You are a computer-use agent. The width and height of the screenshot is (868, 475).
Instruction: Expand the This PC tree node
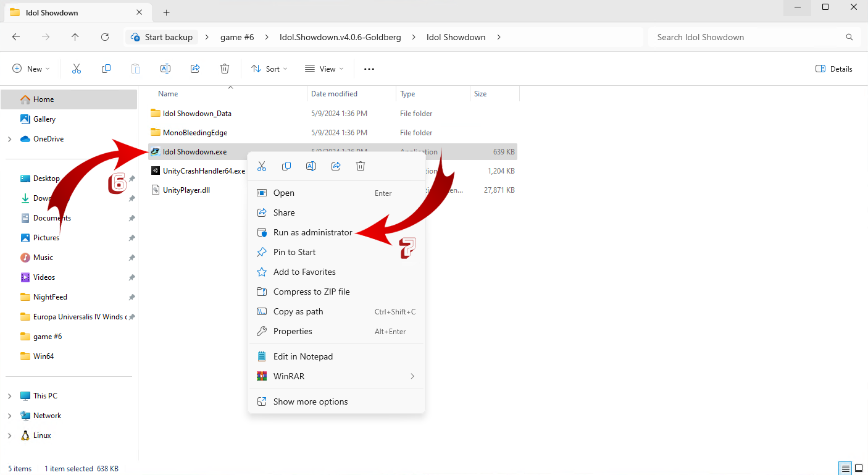(x=9, y=396)
